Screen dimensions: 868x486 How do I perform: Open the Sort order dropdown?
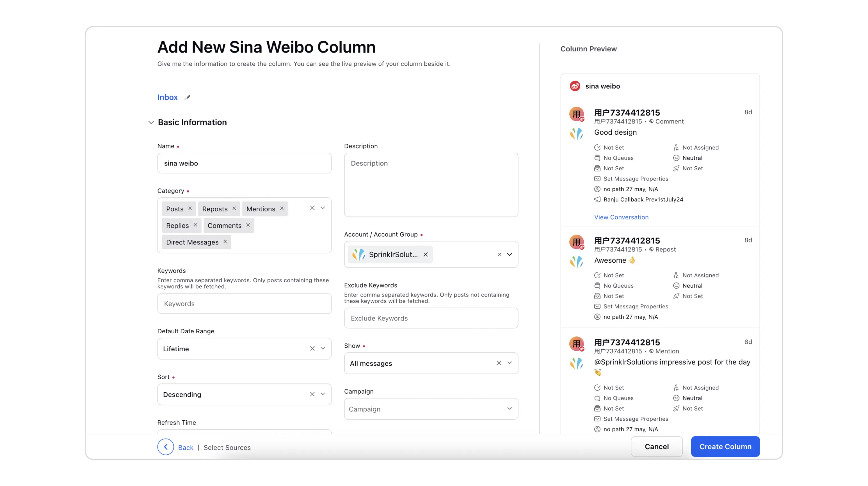pos(323,394)
